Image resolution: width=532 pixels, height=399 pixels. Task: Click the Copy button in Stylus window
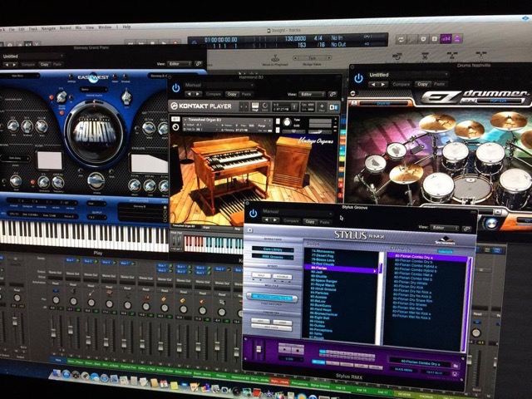310,223
